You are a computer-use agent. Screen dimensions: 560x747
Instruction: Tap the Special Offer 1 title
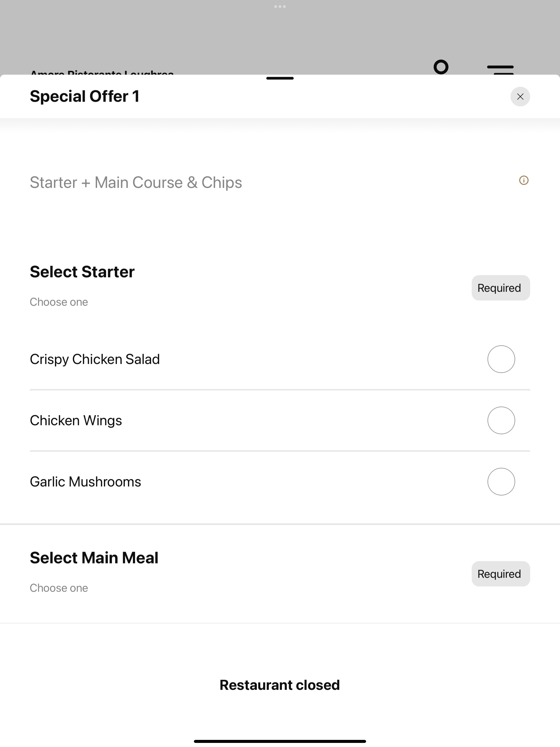85,96
